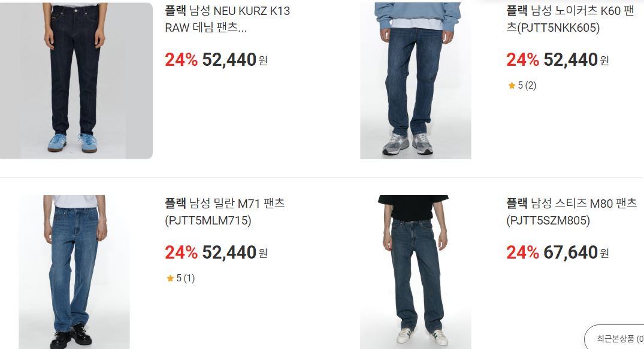
Task: Click the (PJTT5SZM805) product code text
Action: pos(548,220)
